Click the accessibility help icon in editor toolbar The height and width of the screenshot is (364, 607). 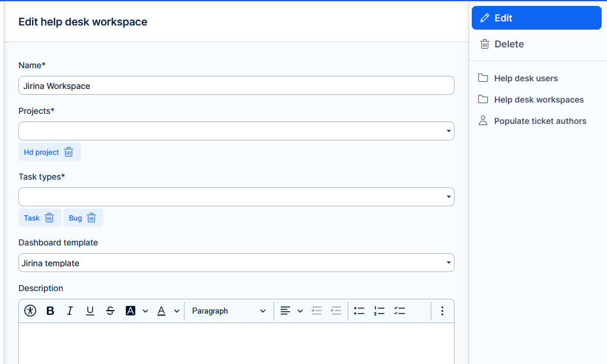pyautogui.click(x=30, y=311)
